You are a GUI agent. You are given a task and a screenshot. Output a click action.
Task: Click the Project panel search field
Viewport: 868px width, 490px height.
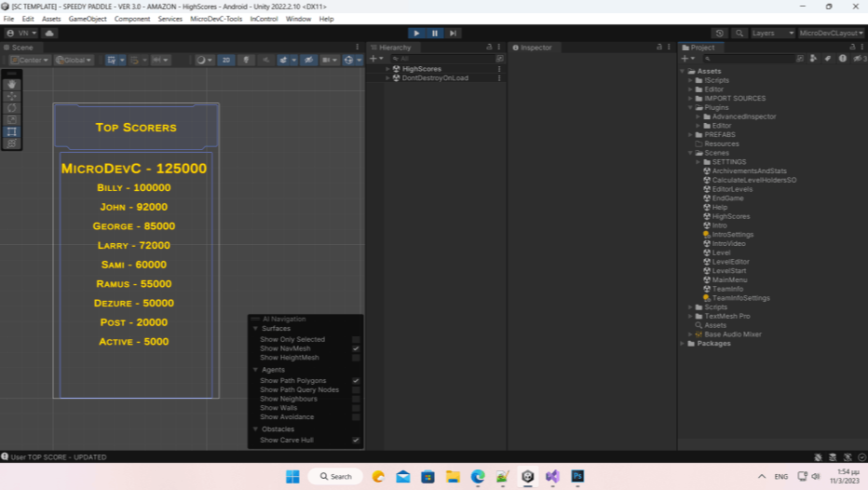tap(745, 59)
